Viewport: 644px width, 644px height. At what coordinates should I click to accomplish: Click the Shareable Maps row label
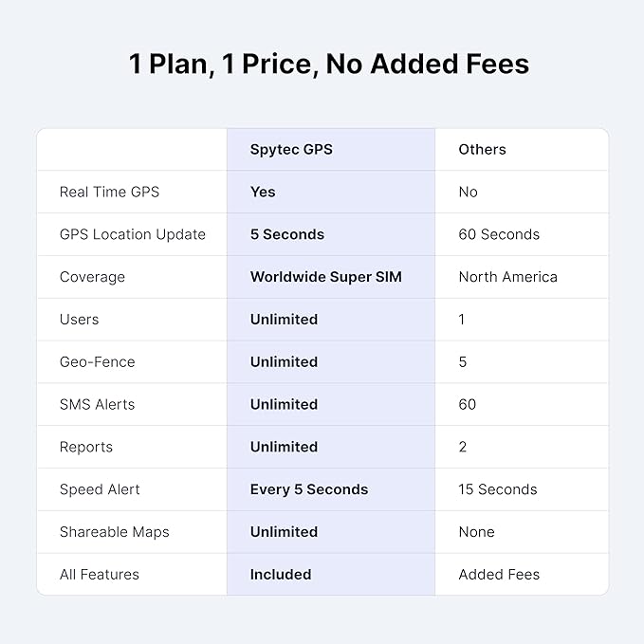[114, 532]
